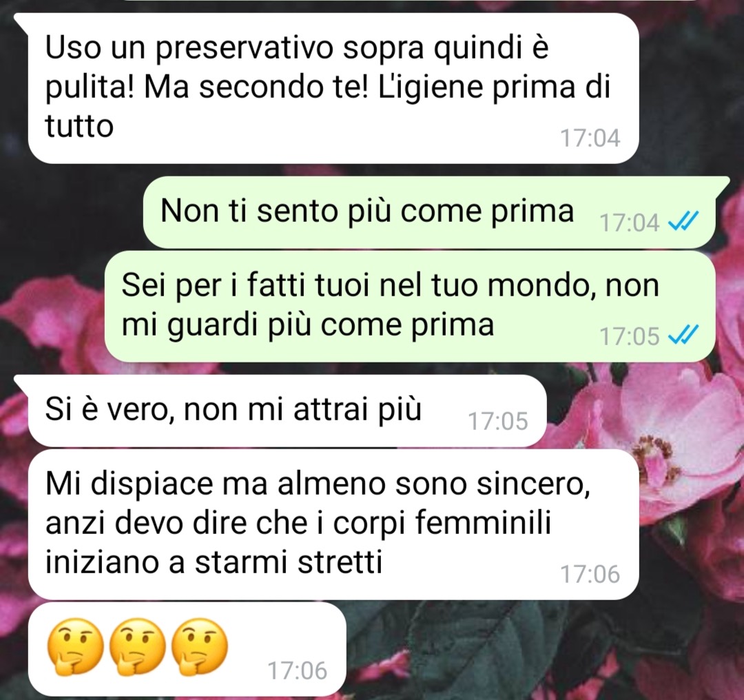Tap the first thinking face emoji
The height and width of the screenshot is (700, 744).
pyautogui.click(x=76, y=647)
